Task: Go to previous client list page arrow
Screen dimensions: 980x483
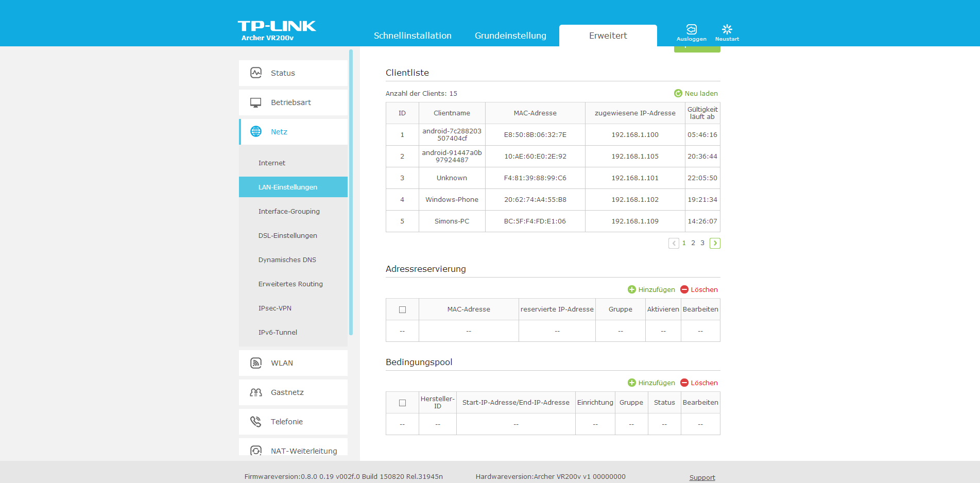Action: (674, 243)
